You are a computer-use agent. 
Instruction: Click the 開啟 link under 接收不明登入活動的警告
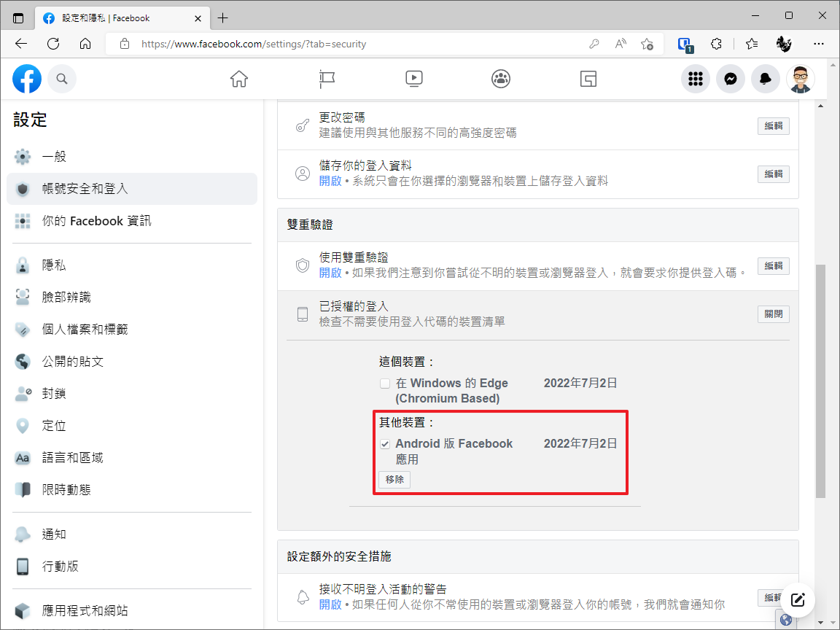point(330,604)
